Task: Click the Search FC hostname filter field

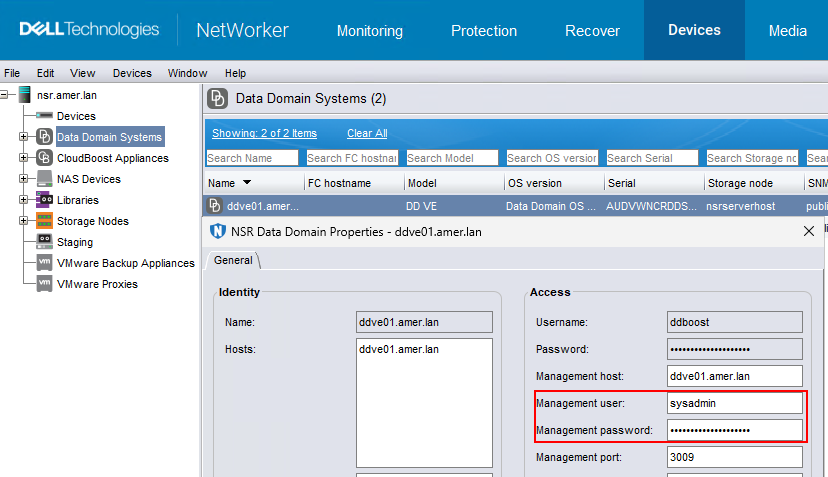Action: point(352,157)
